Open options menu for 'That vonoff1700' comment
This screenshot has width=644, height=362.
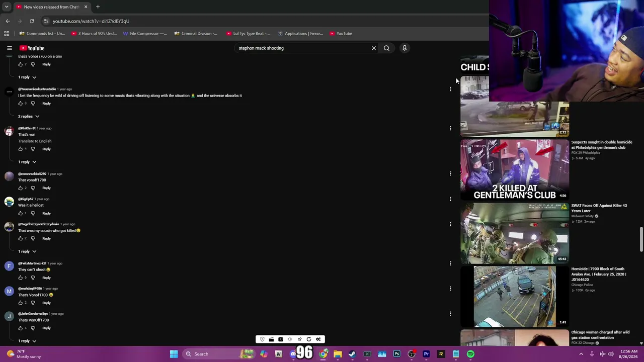click(450, 173)
